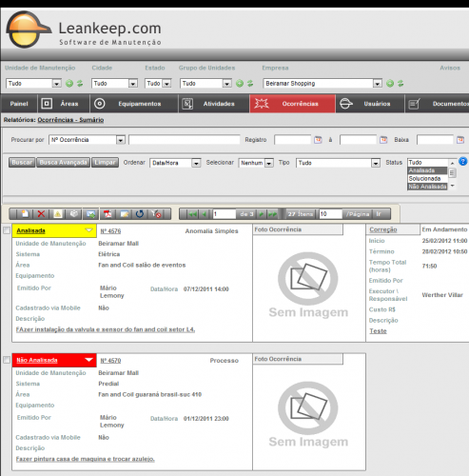The width and height of the screenshot is (469, 476).
Task: Click the edit note pencil icon
Action: point(124,214)
